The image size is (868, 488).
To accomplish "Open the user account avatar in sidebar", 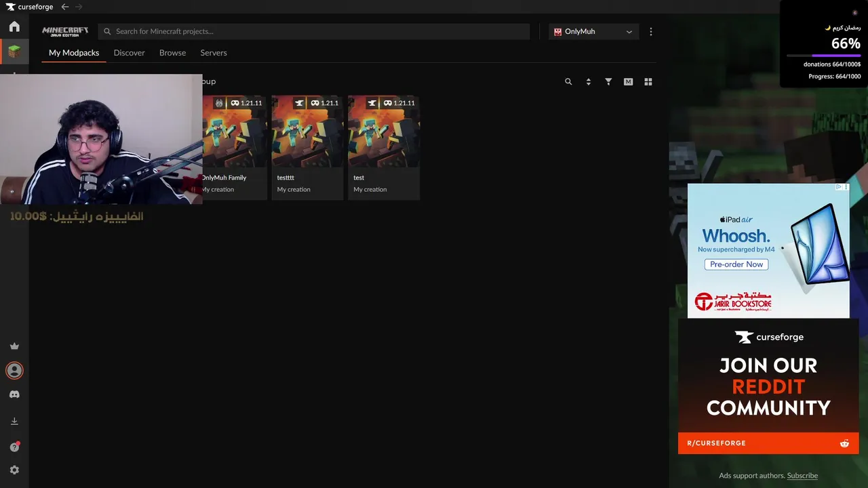I will click(14, 370).
